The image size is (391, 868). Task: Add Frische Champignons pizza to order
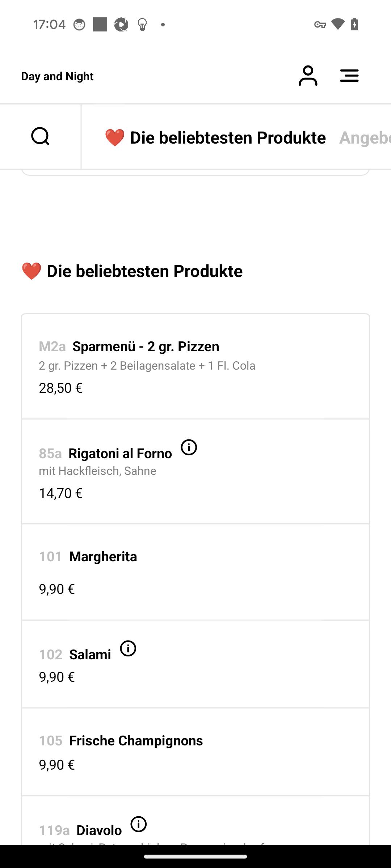point(195,752)
